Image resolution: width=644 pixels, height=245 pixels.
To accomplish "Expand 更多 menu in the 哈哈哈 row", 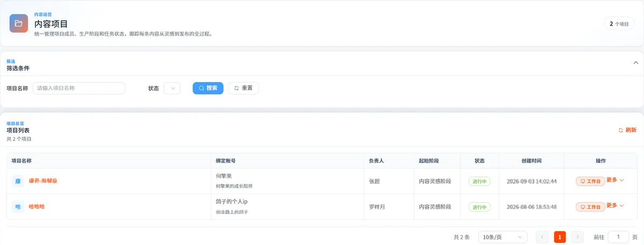I will [x=615, y=205].
